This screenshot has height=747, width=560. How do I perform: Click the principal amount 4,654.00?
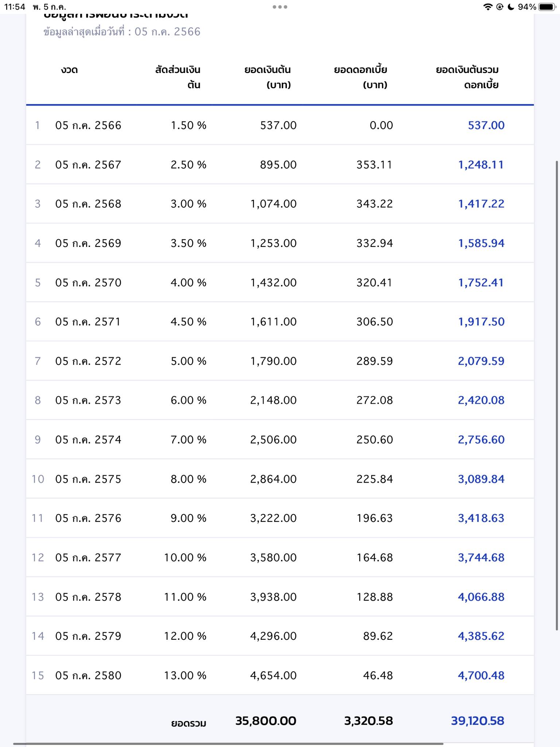tap(273, 675)
